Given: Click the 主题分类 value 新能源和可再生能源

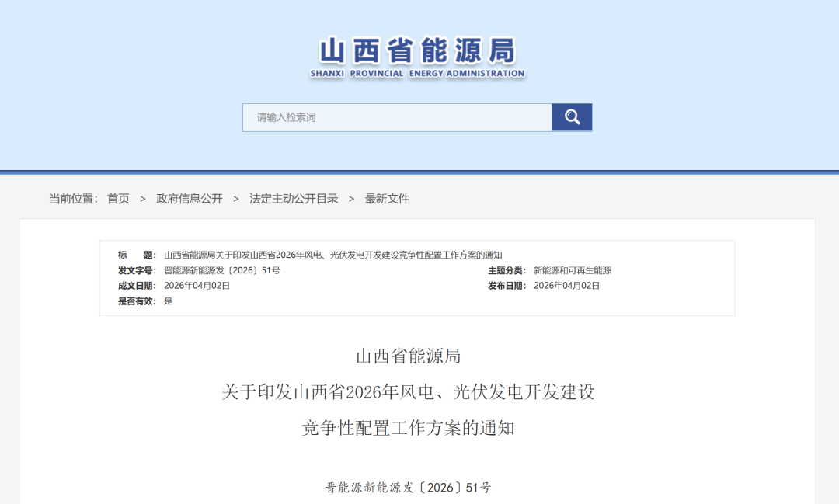Looking at the screenshot, I should pyautogui.click(x=573, y=270).
